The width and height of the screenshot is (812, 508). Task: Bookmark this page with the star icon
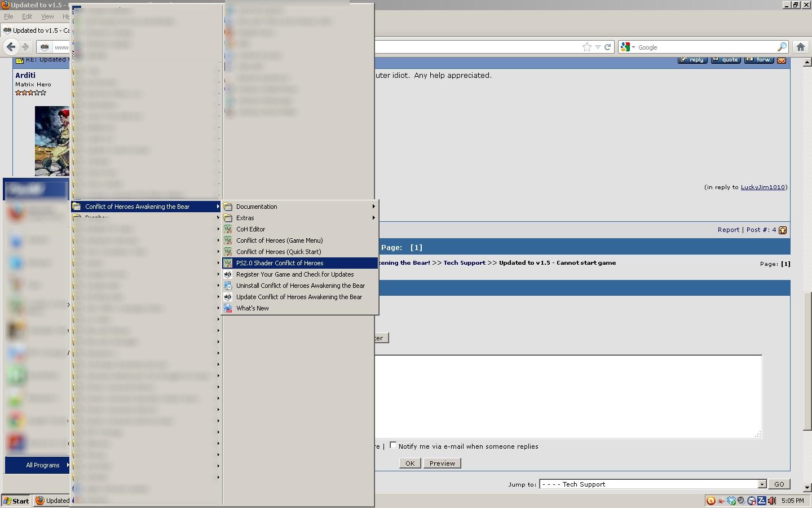click(587, 47)
